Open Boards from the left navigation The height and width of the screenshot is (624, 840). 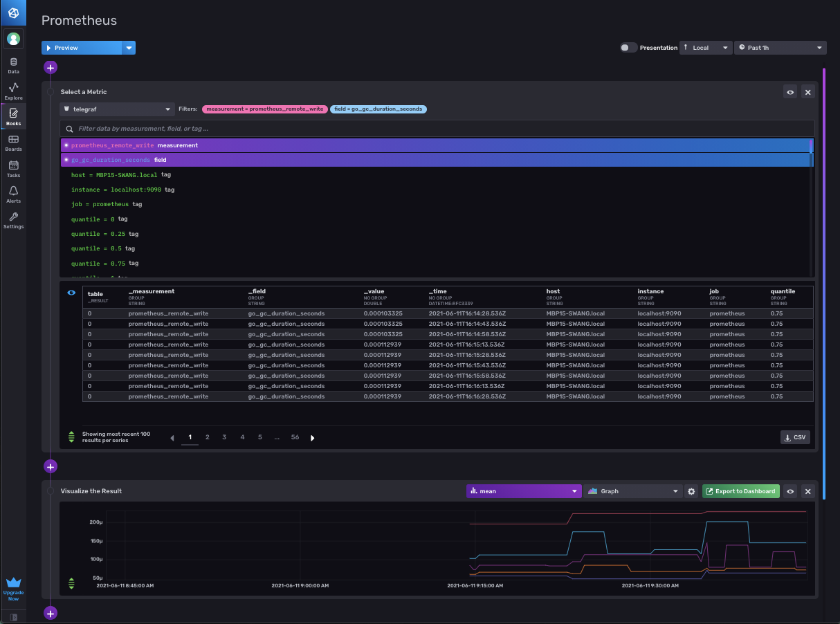click(13, 143)
